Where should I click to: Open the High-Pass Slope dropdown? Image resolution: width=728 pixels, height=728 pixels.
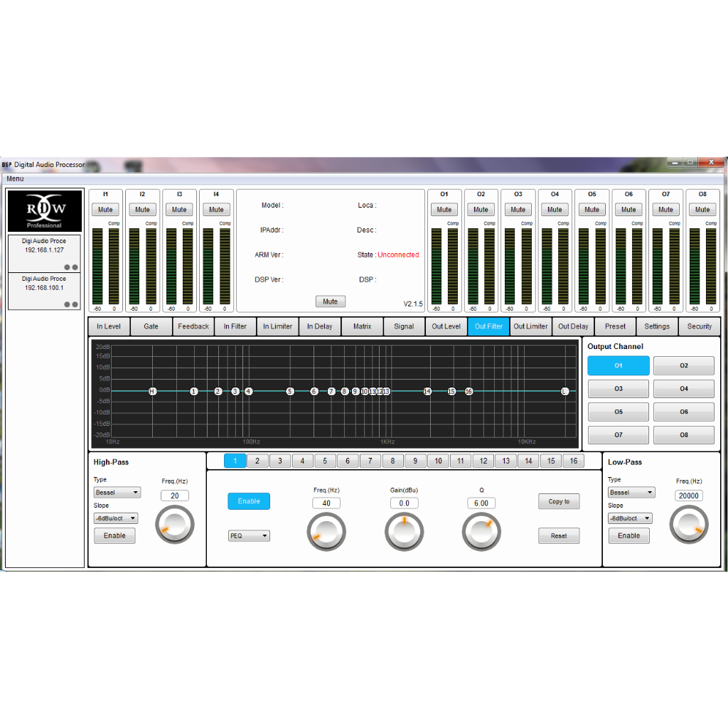(x=116, y=518)
